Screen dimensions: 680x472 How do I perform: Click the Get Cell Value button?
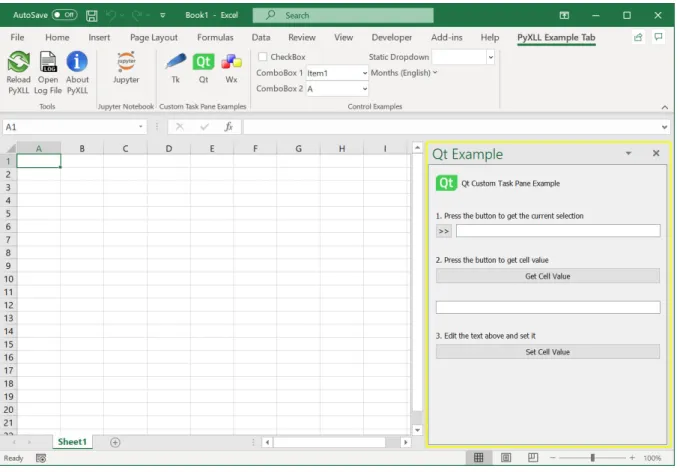click(548, 276)
